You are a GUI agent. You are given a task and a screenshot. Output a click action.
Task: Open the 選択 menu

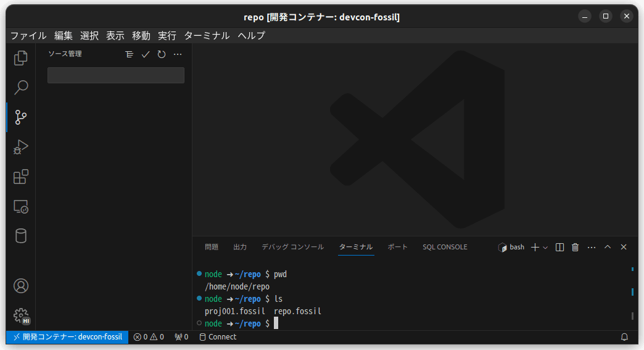89,36
